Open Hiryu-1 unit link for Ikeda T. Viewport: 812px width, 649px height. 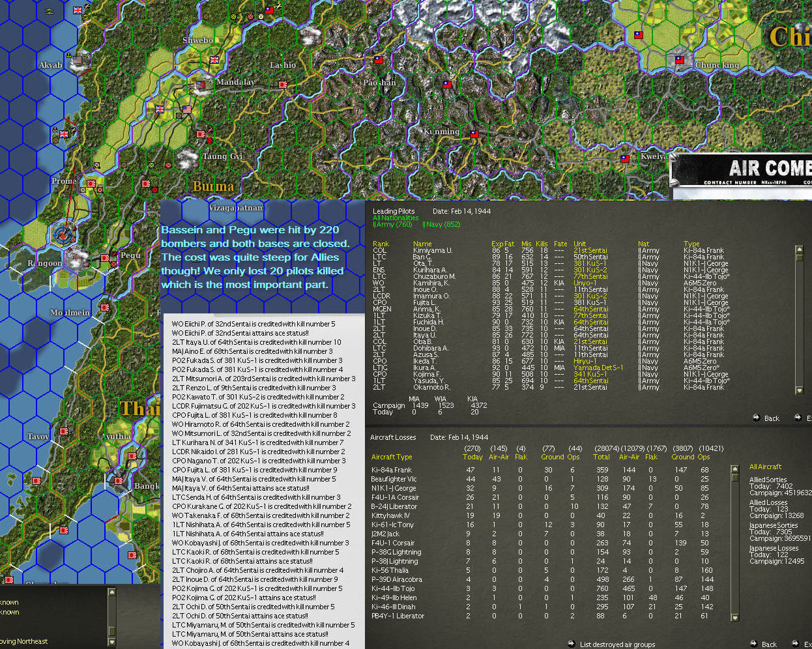click(x=585, y=361)
